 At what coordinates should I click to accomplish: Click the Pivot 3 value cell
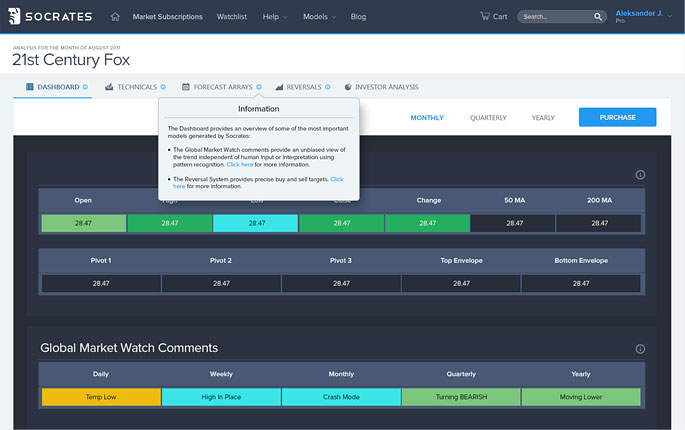pos(341,283)
